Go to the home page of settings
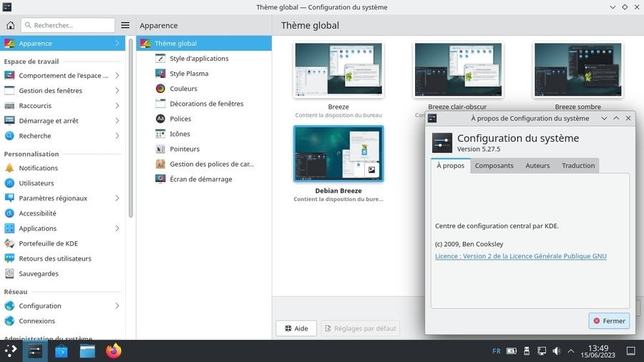Image resolution: width=644 pixels, height=362 pixels. coord(10,25)
